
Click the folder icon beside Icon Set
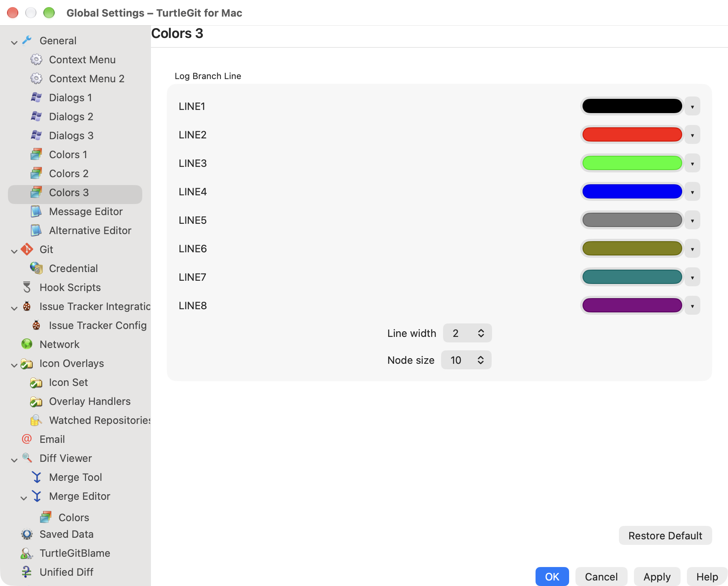click(36, 382)
